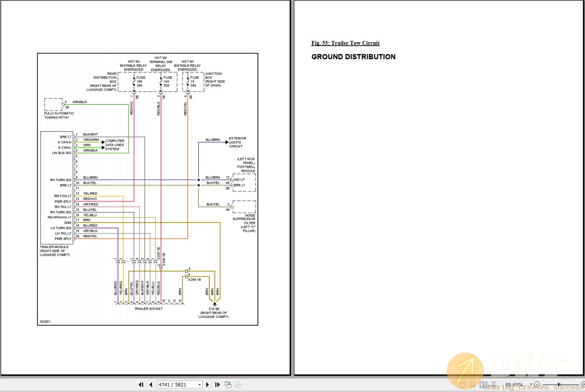Click the NOISE SUPPRESSOR FILTER label
The width and height of the screenshot is (585, 392).
click(244, 223)
